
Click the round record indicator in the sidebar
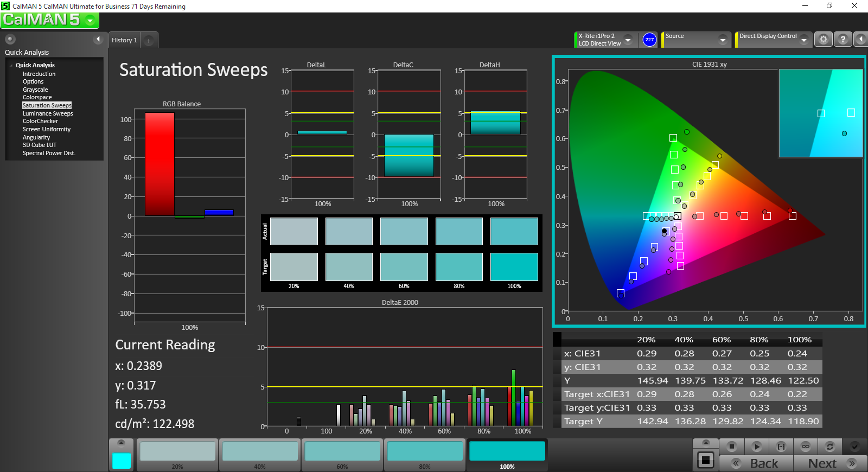click(x=10, y=39)
